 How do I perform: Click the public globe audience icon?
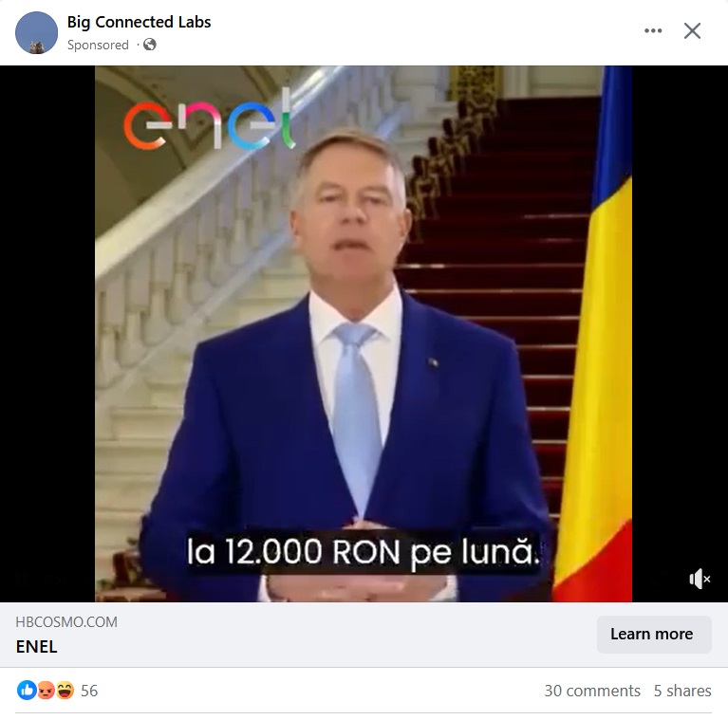(x=150, y=45)
